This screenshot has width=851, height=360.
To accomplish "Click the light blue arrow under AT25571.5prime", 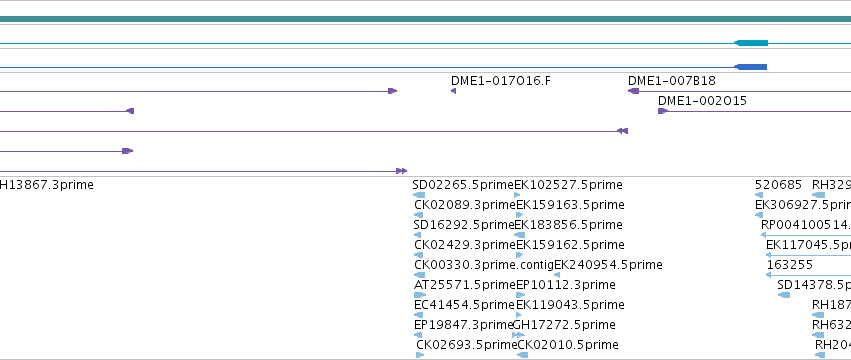I will tap(420, 295).
